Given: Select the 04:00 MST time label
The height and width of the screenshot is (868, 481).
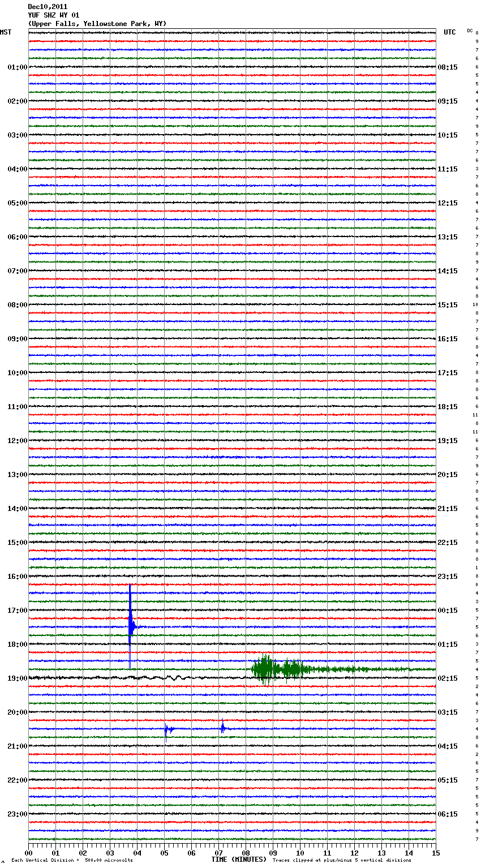Looking at the screenshot, I should tap(17, 169).
